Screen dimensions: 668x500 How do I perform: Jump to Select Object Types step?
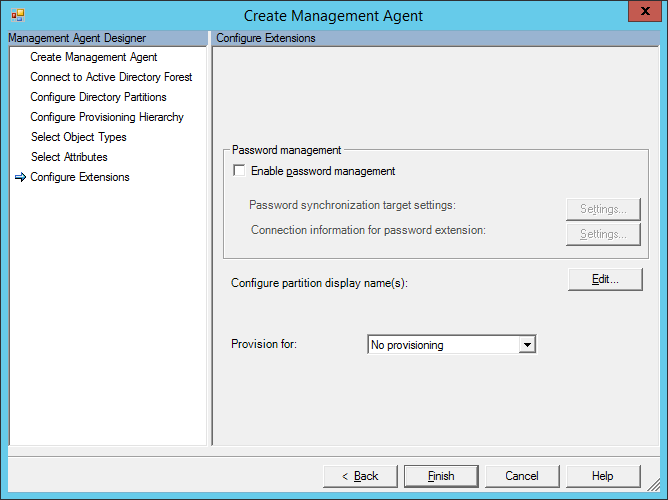[x=78, y=137]
